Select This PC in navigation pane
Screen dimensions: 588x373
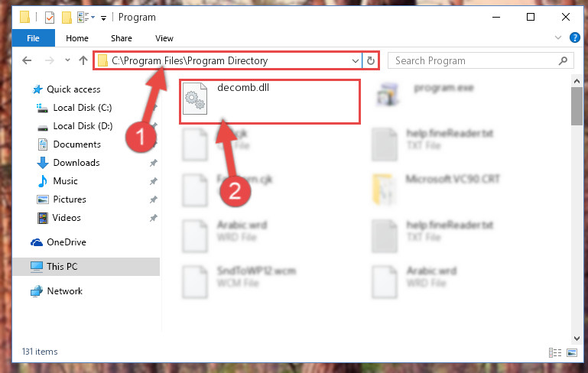(86, 267)
